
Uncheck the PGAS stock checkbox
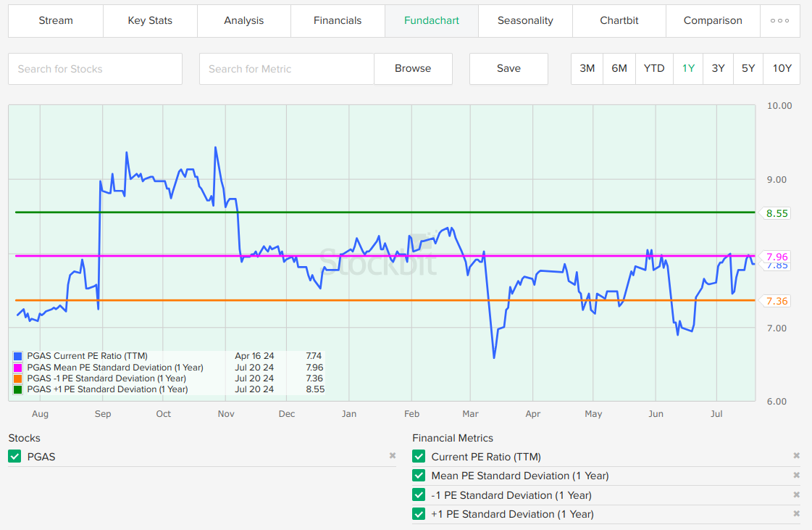[x=14, y=457]
